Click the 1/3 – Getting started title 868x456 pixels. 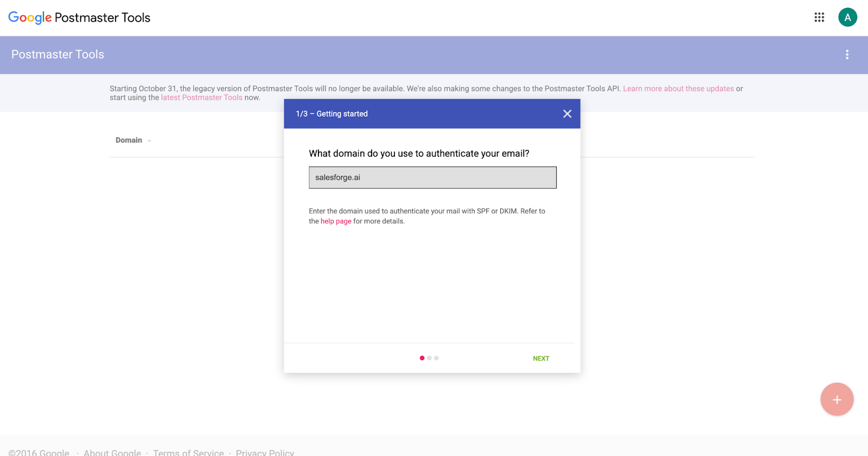(331, 114)
